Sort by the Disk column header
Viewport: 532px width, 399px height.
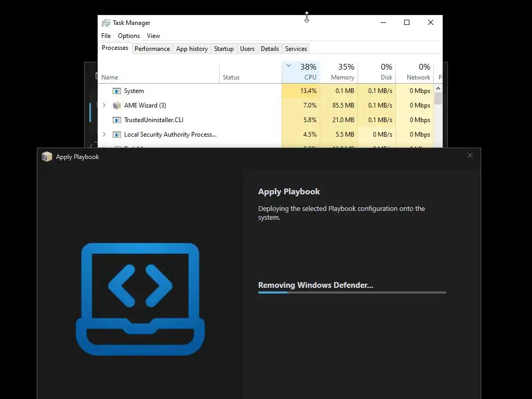(x=377, y=73)
